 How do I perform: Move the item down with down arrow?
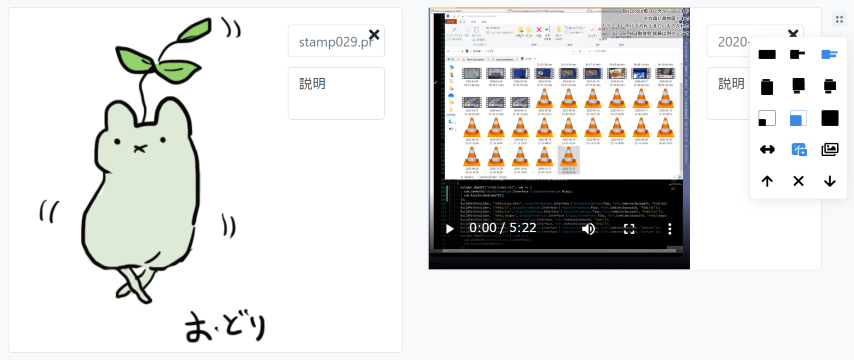coord(829,181)
